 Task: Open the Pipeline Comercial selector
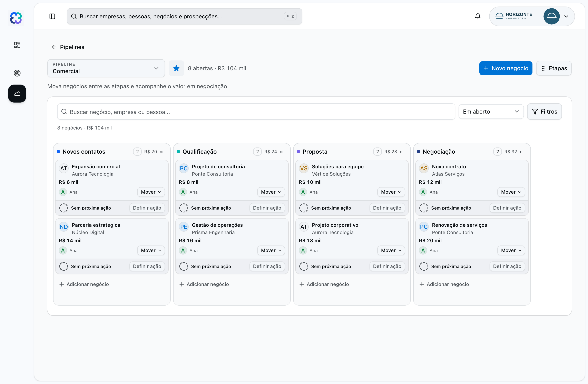tap(106, 68)
